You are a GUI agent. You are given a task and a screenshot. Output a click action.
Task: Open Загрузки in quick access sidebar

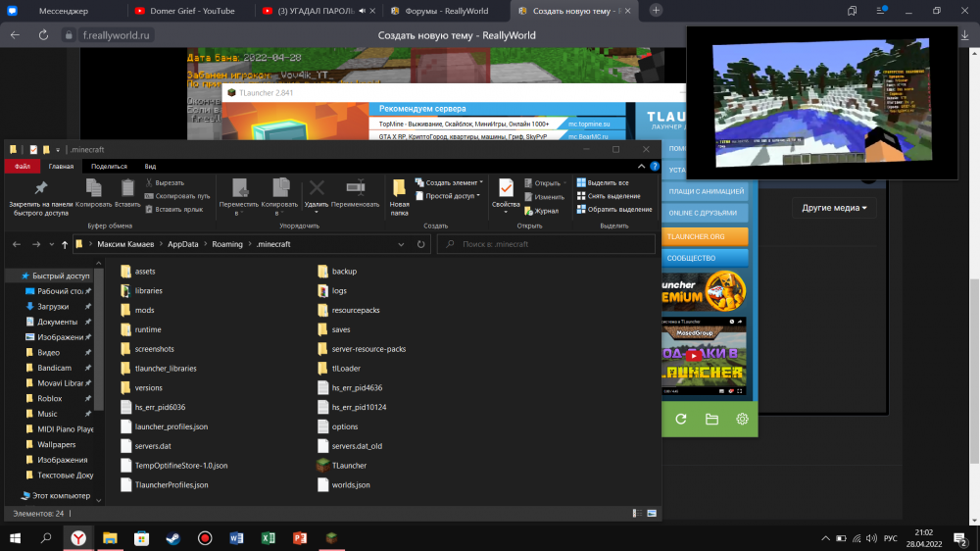pos(53,307)
